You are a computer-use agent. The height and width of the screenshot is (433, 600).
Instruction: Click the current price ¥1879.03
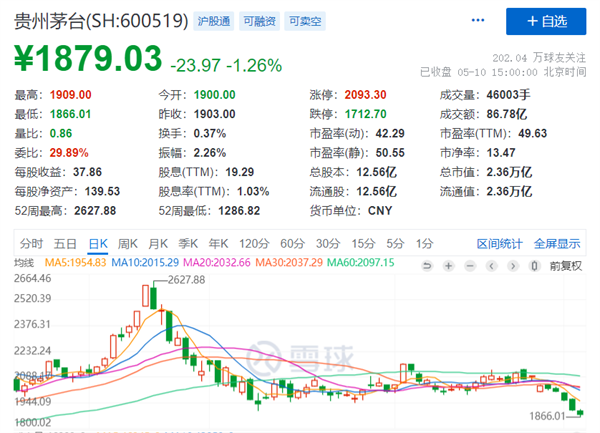88,58
